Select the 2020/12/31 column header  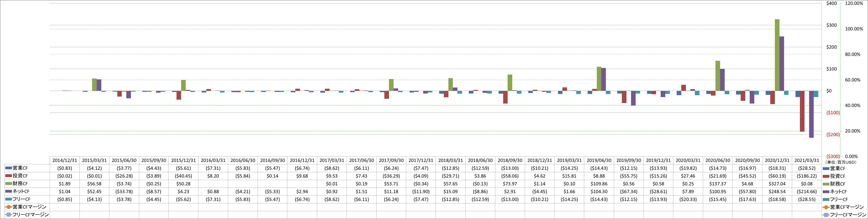point(777,160)
